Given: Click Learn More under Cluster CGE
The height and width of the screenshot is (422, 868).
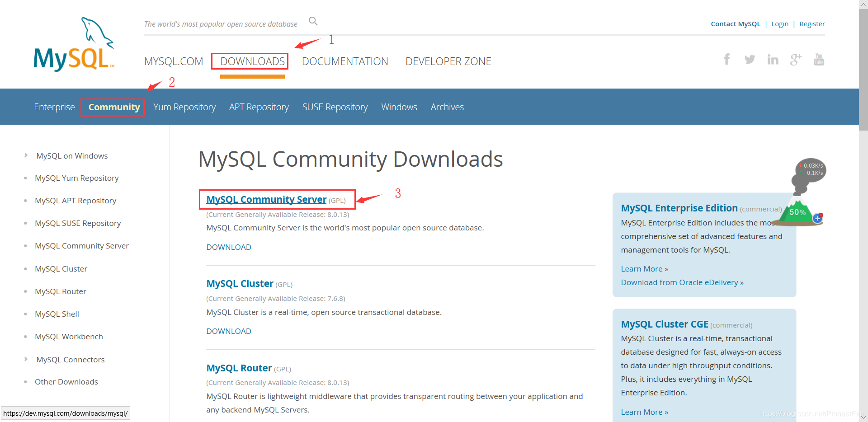Looking at the screenshot, I should pyautogui.click(x=644, y=412).
